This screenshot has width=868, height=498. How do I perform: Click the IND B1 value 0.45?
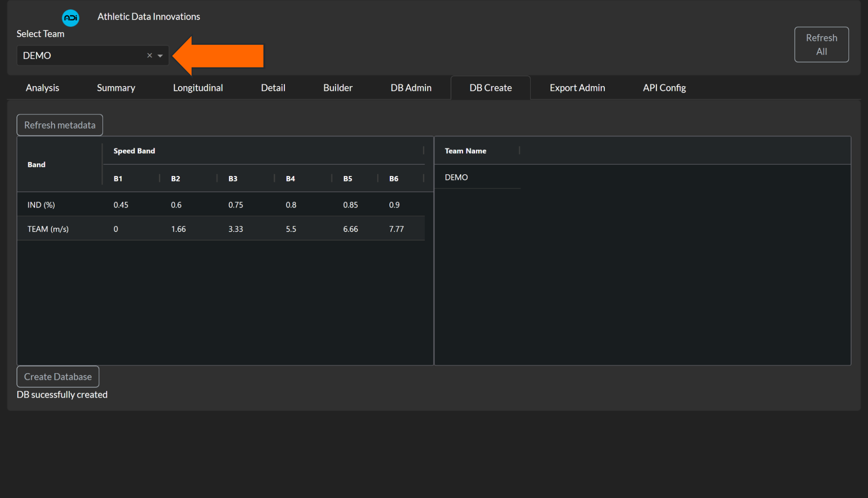pyautogui.click(x=121, y=205)
